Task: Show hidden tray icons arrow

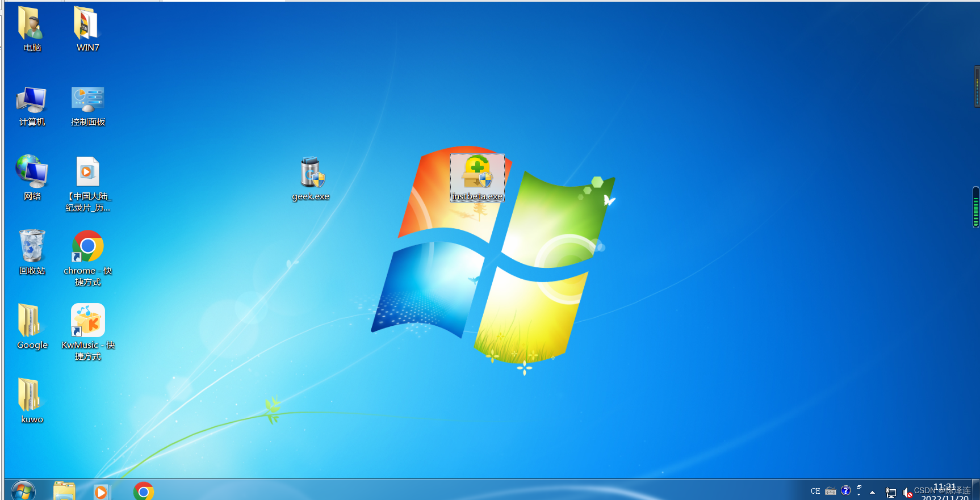Action: [x=872, y=492]
